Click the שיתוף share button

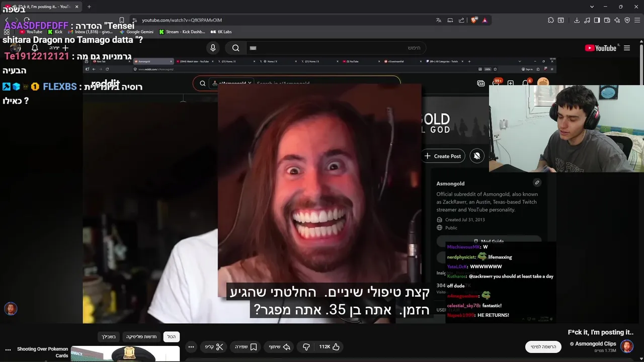[280, 346]
